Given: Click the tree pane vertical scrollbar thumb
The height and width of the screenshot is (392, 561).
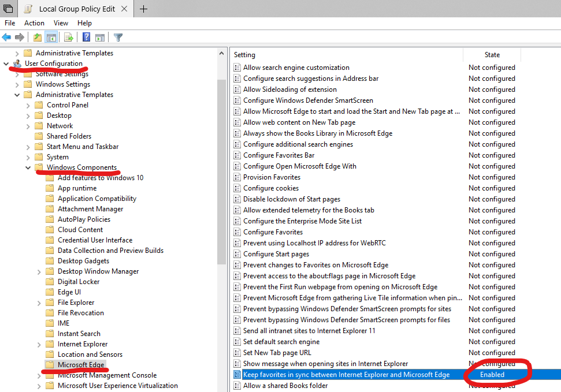Looking at the screenshot, I should pyautogui.click(x=221, y=171).
